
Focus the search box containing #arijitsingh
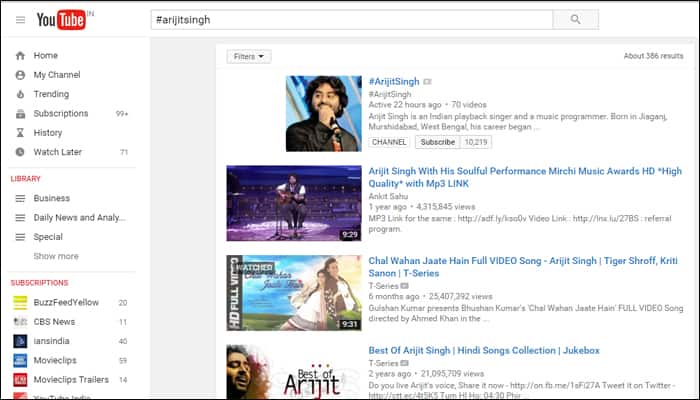coord(352,20)
